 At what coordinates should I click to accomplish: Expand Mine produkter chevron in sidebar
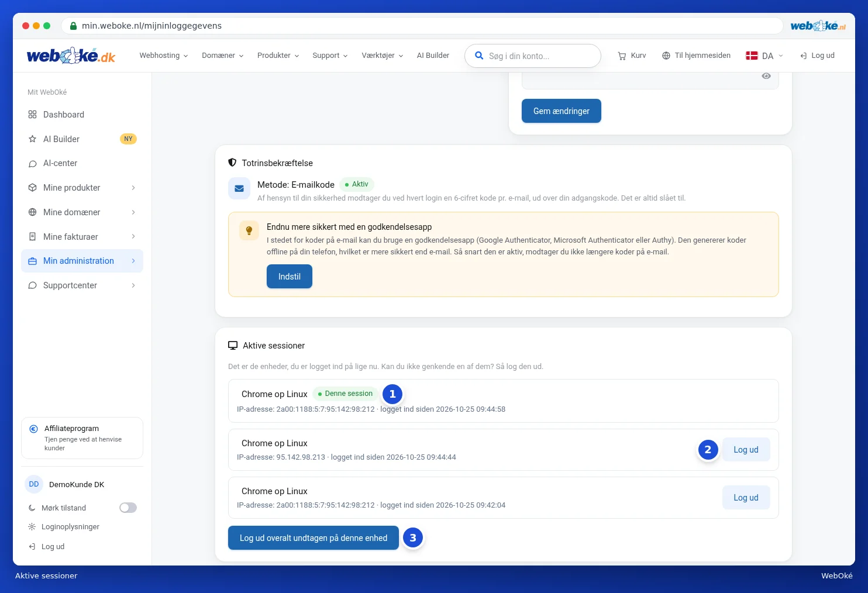pos(133,188)
